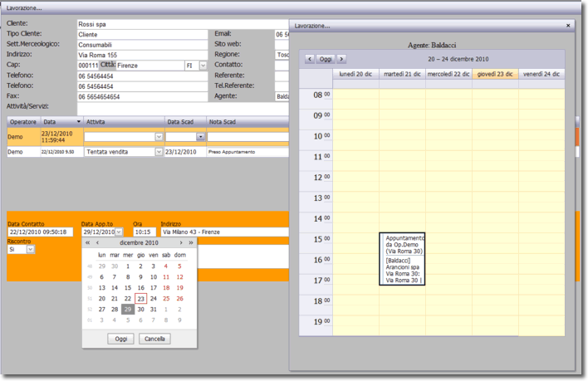The image size is (588, 381).
Task: Click Oggi button in date picker
Action: pos(120,339)
